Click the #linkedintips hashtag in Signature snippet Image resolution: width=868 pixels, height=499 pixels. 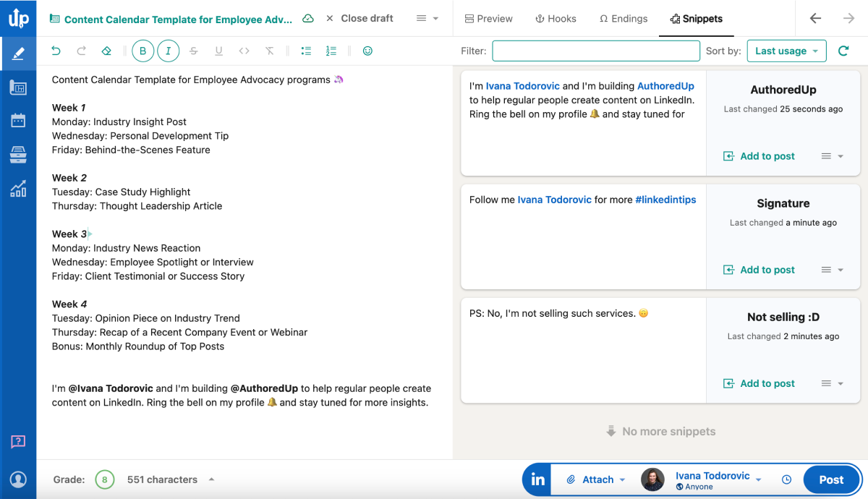(x=665, y=200)
